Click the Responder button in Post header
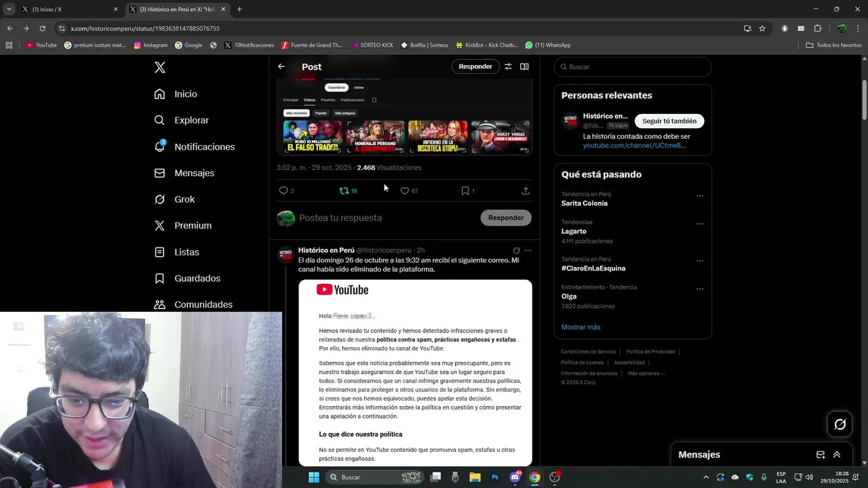The image size is (868, 488). coord(475,66)
